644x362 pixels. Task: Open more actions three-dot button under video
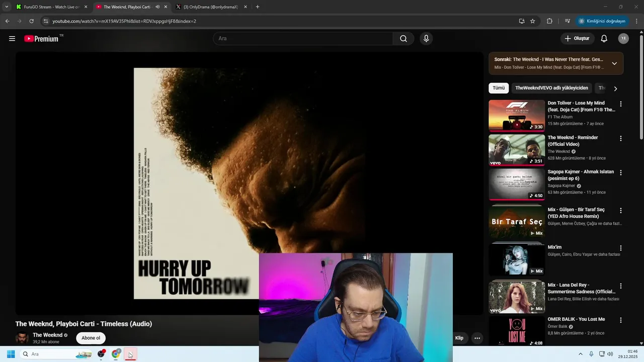pyautogui.click(x=477, y=338)
